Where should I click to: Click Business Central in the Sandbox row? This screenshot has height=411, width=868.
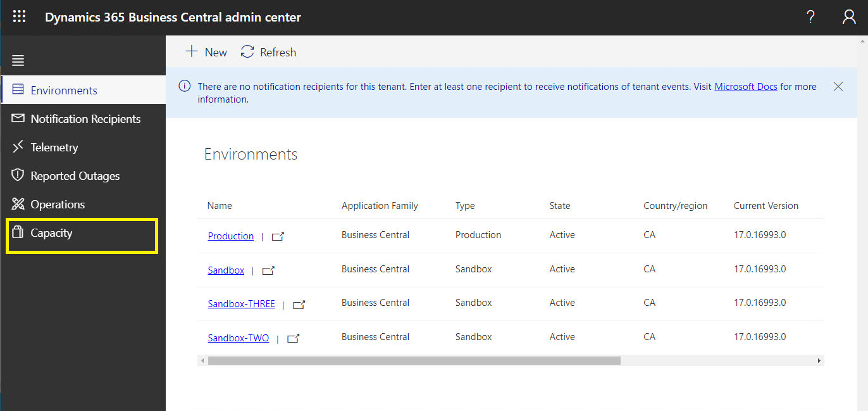[375, 269]
